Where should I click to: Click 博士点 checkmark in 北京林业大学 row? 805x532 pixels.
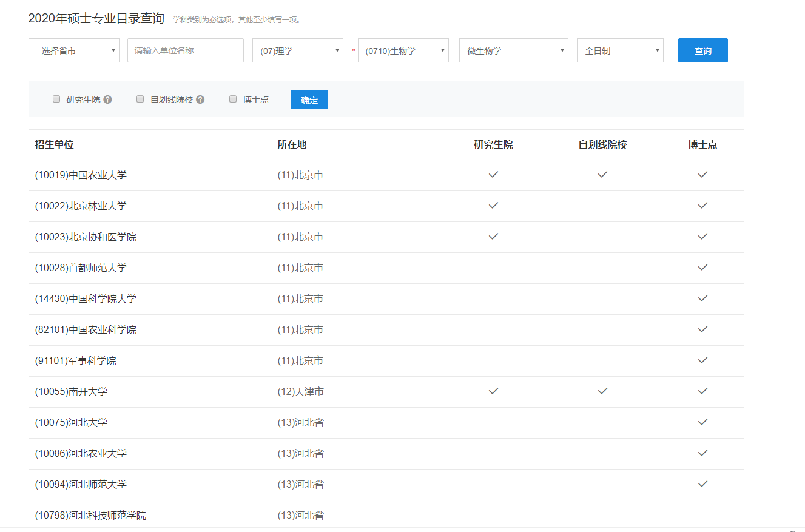[702, 206]
